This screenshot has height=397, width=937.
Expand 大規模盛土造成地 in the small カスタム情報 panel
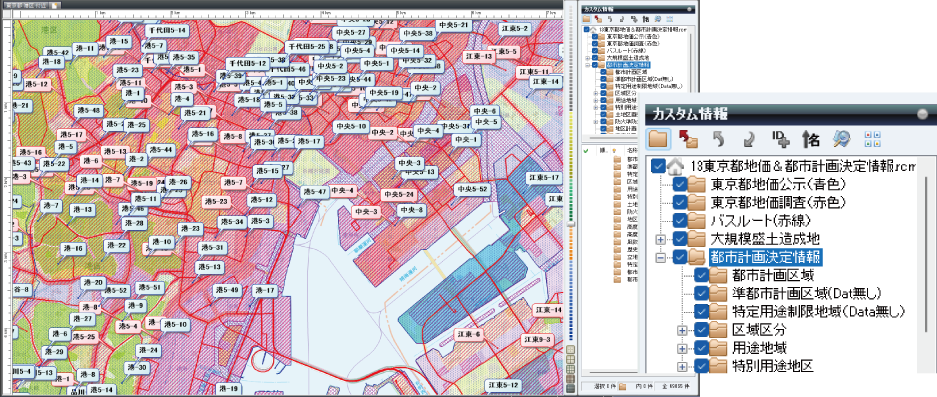pos(588,57)
